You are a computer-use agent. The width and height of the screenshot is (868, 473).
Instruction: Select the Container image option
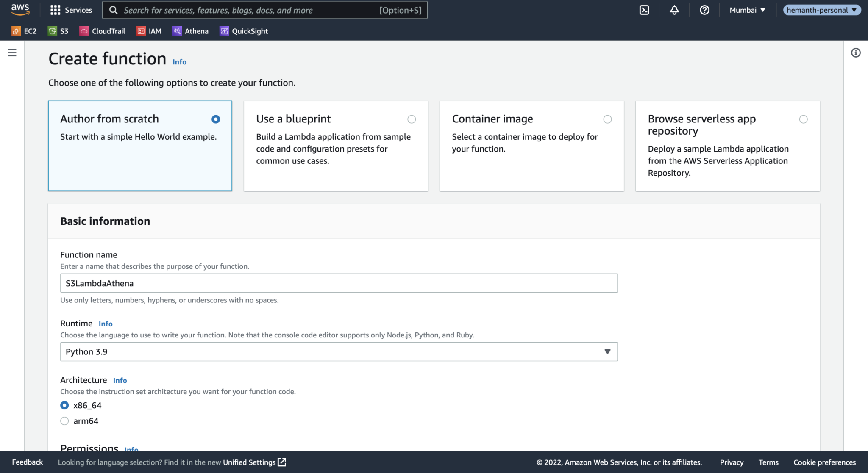coord(607,119)
